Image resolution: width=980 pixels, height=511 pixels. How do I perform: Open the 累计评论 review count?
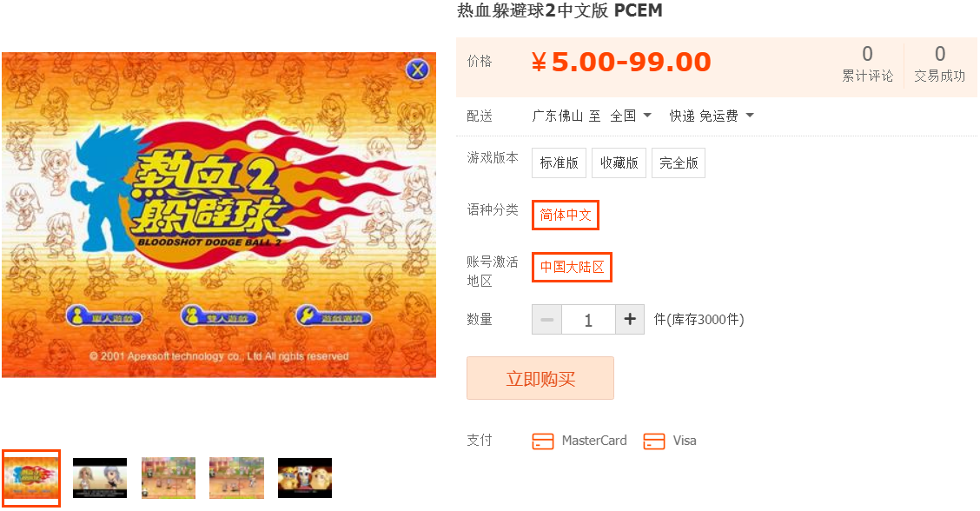[868, 63]
